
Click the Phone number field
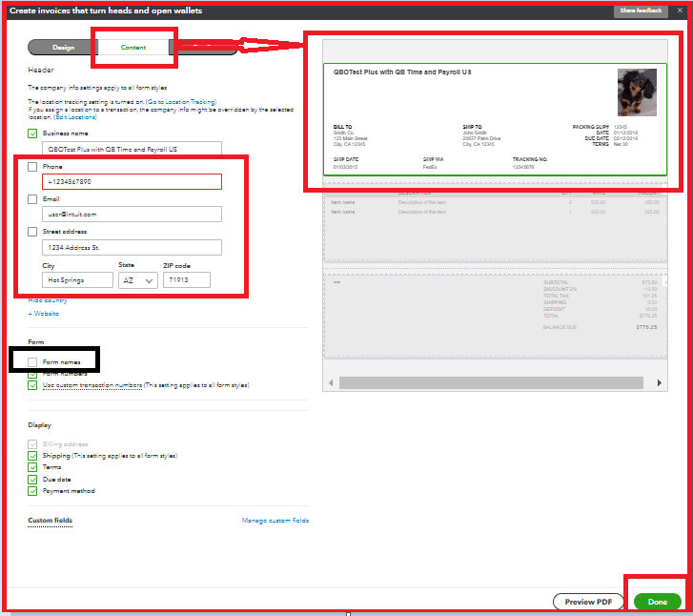pyautogui.click(x=132, y=182)
